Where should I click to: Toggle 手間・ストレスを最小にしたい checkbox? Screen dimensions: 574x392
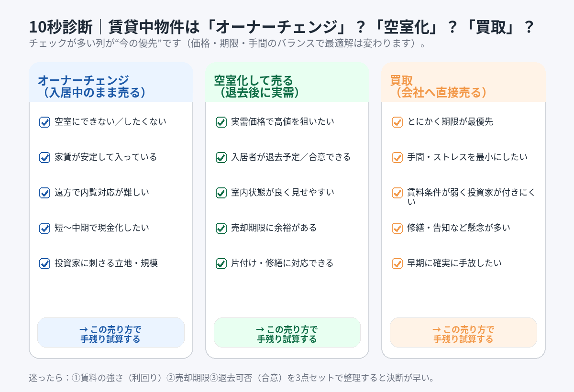pyautogui.click(x=397, y=158)
